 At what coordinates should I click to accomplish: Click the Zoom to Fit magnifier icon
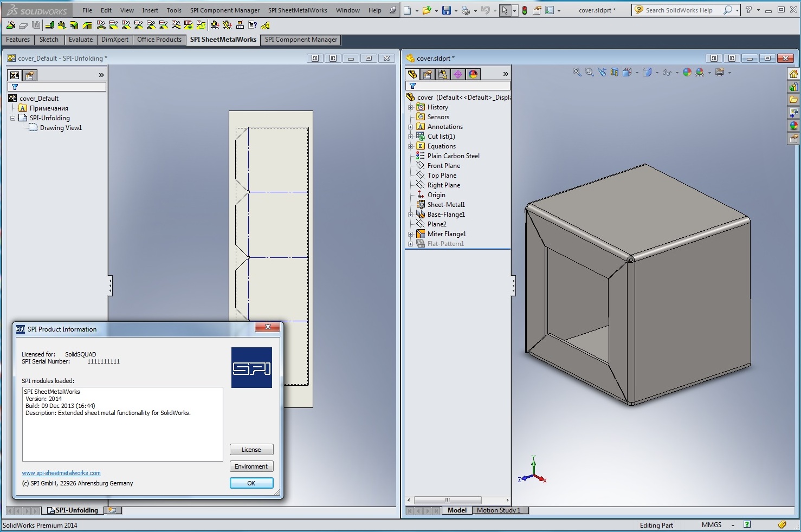[577, 72]
